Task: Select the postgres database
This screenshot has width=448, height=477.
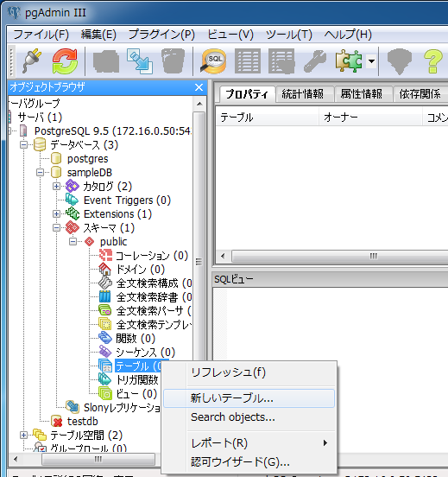Action: pyautogui.click(x=87, y=158)
